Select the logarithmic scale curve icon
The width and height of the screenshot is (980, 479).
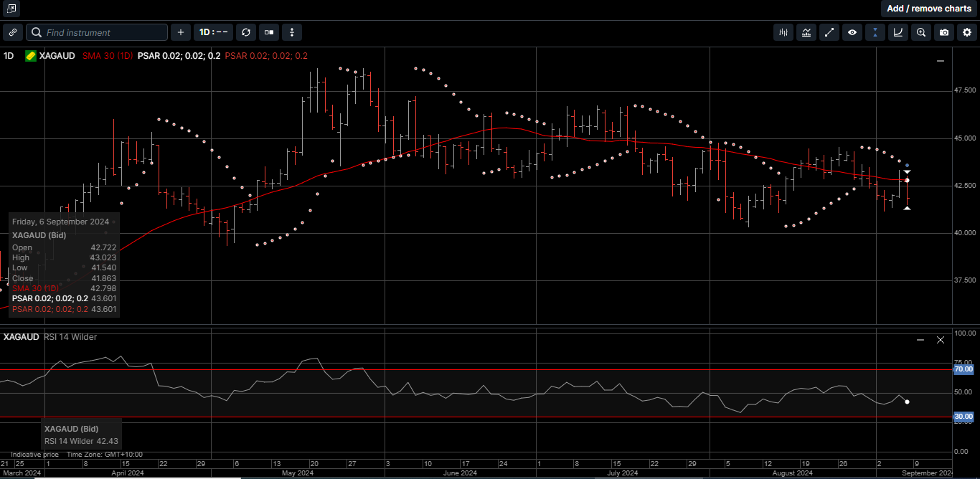point(897,32)
